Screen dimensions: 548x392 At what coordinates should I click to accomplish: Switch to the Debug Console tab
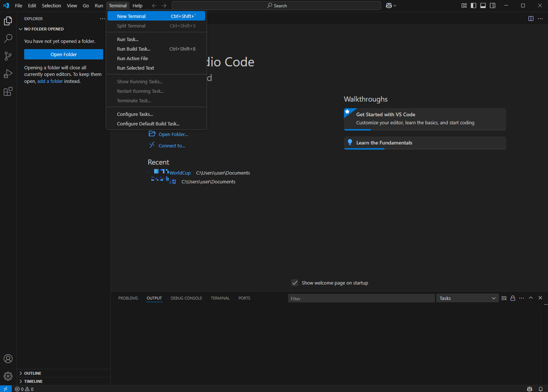click(186, 298)
